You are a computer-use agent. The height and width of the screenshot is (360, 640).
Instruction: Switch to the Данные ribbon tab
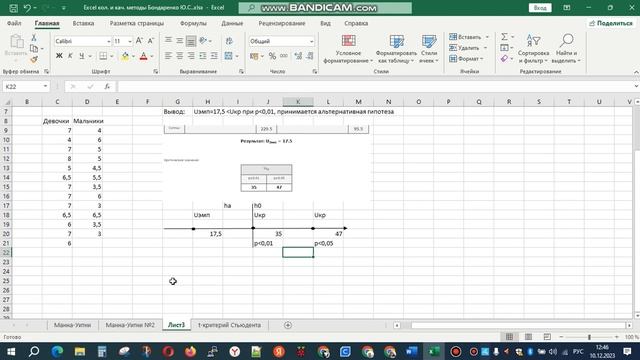232,23
